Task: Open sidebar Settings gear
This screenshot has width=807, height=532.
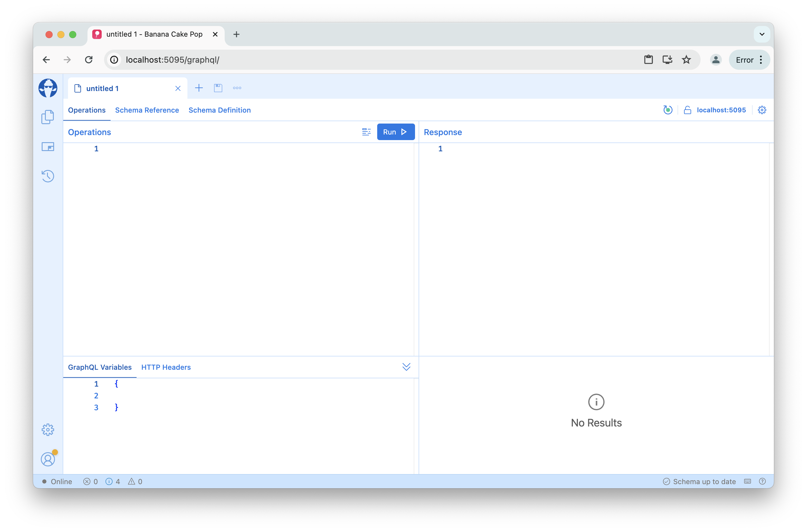Action: (48, 429)
